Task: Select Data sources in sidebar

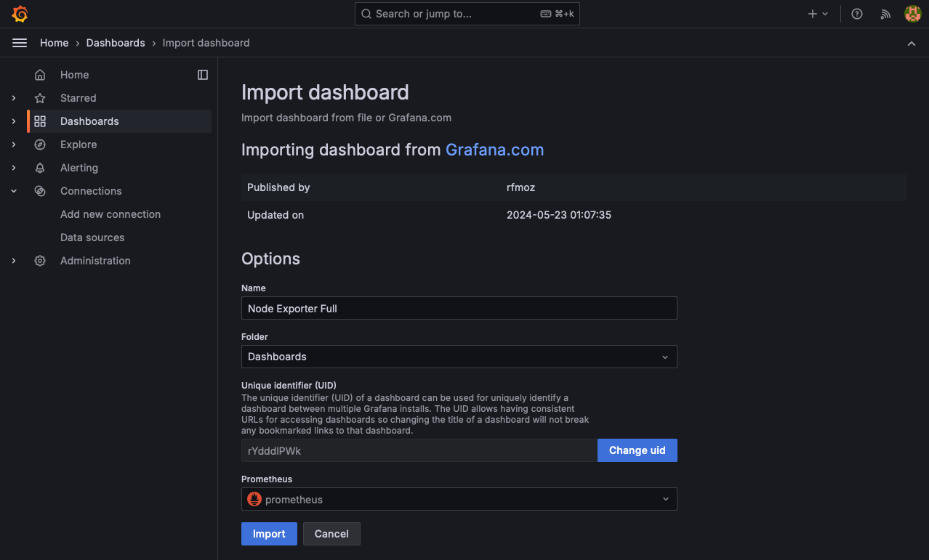Action: point(92,238)
